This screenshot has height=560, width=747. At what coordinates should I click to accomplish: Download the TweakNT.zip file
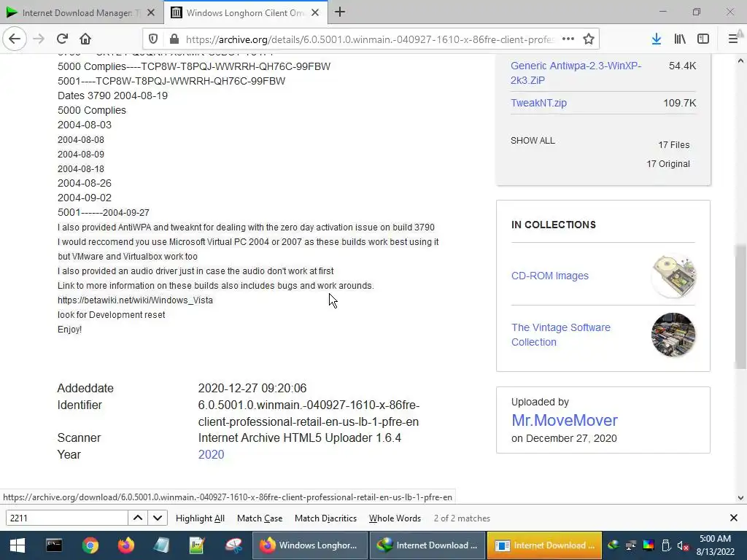coord(539,103)
